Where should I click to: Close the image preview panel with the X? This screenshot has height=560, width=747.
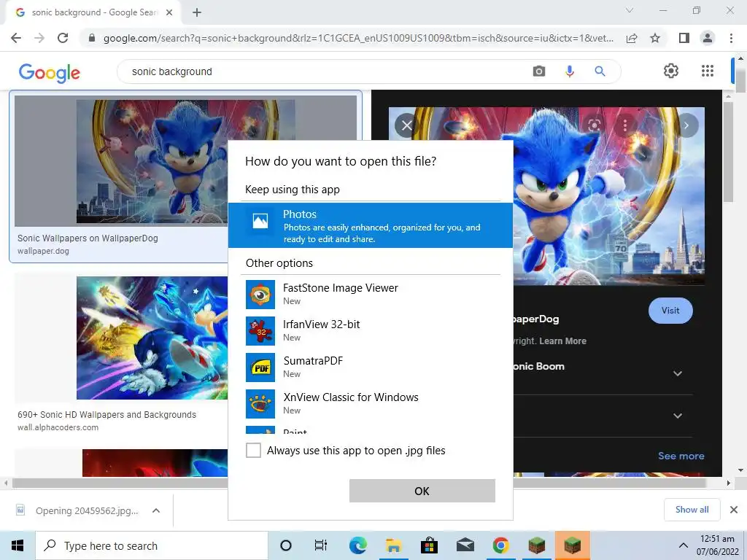406,125
